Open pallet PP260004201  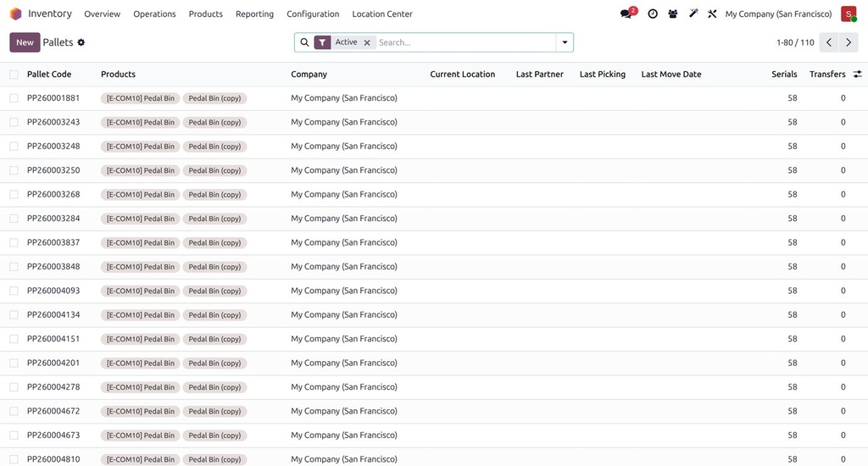click(53, 363)
